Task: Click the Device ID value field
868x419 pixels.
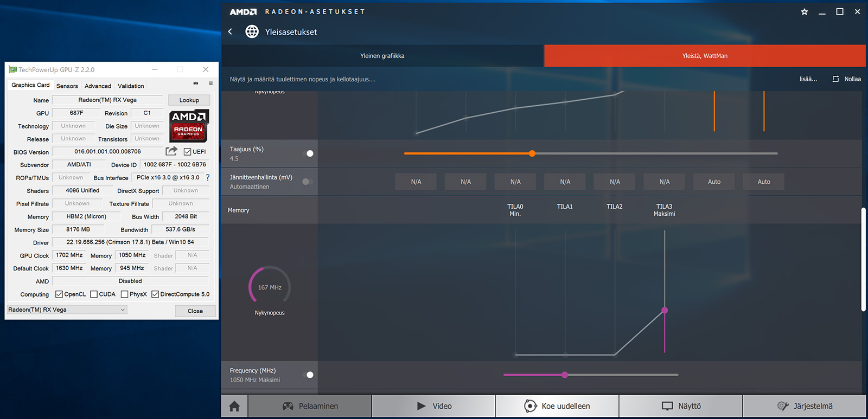Action: tap(175, 164)
